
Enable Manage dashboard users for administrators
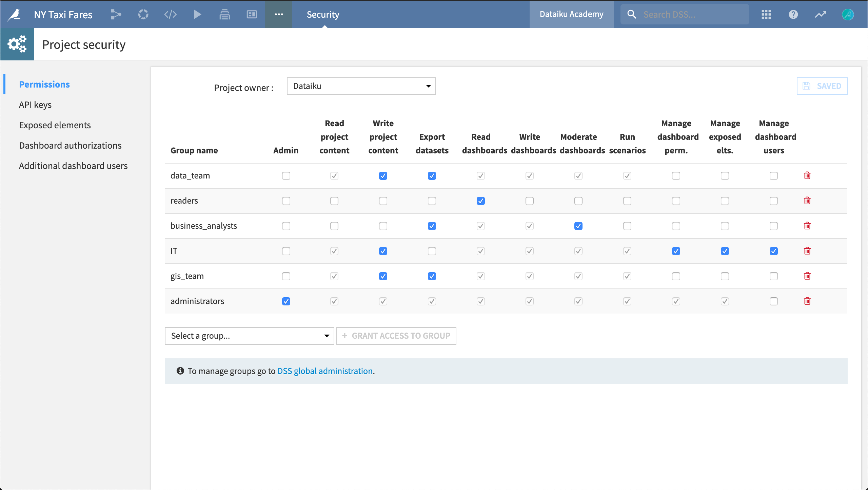(x=774, y=301)
